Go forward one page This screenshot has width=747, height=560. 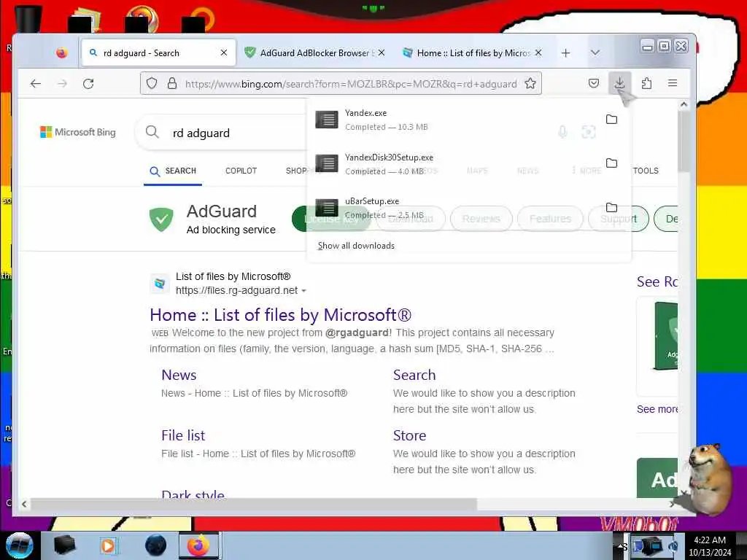point(62,84)
